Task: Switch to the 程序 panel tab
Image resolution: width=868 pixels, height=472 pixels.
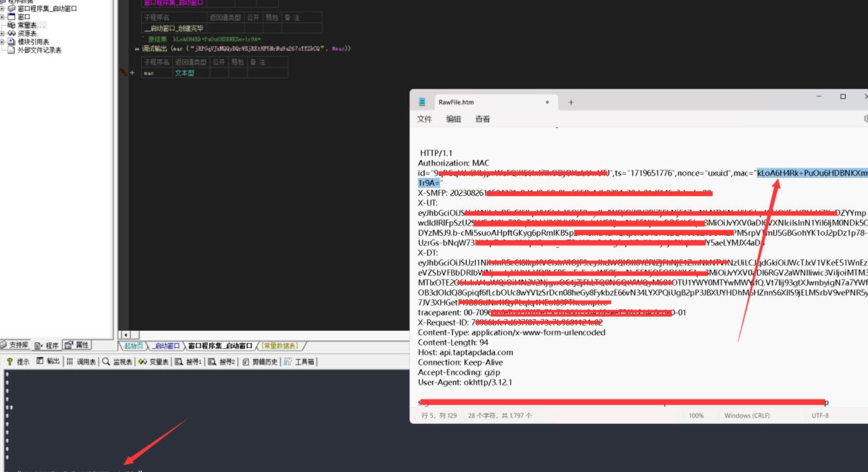Action: pos(47,345)
